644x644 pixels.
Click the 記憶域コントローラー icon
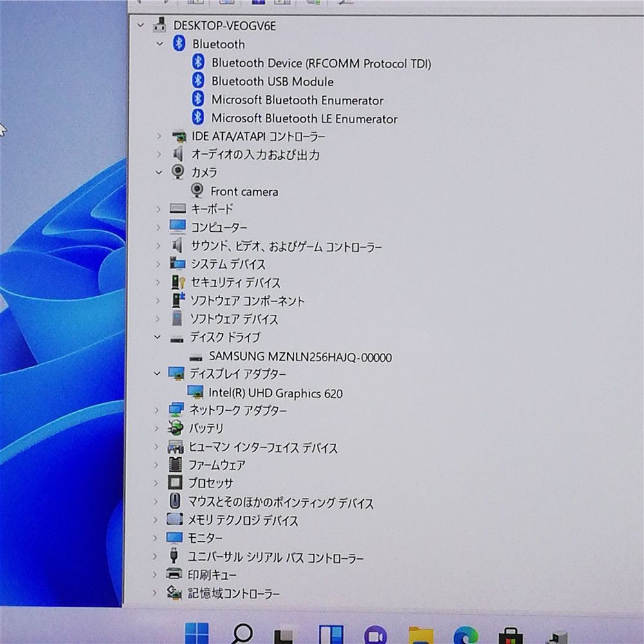coord(174,592)
